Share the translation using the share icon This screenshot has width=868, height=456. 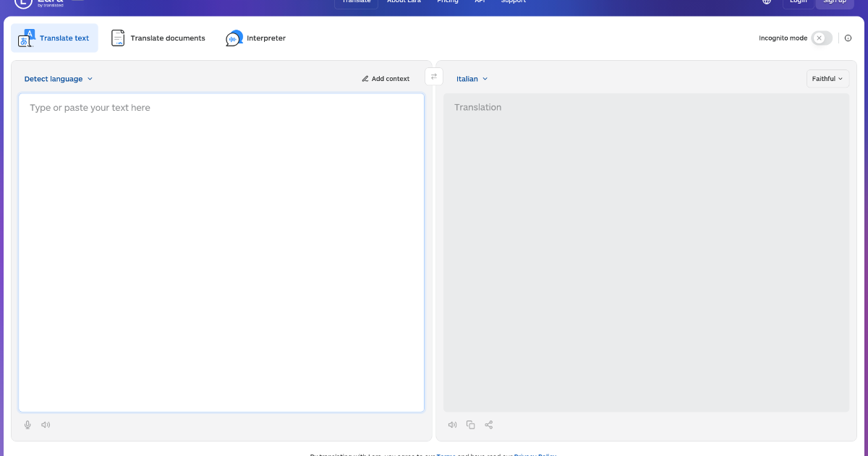coord(489,425)
